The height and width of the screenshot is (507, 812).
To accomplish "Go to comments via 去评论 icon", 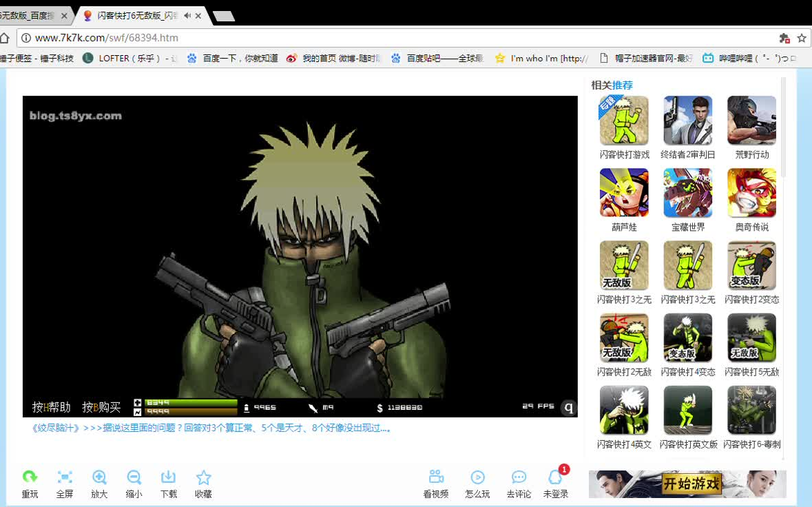I will (x=519, y=477).
